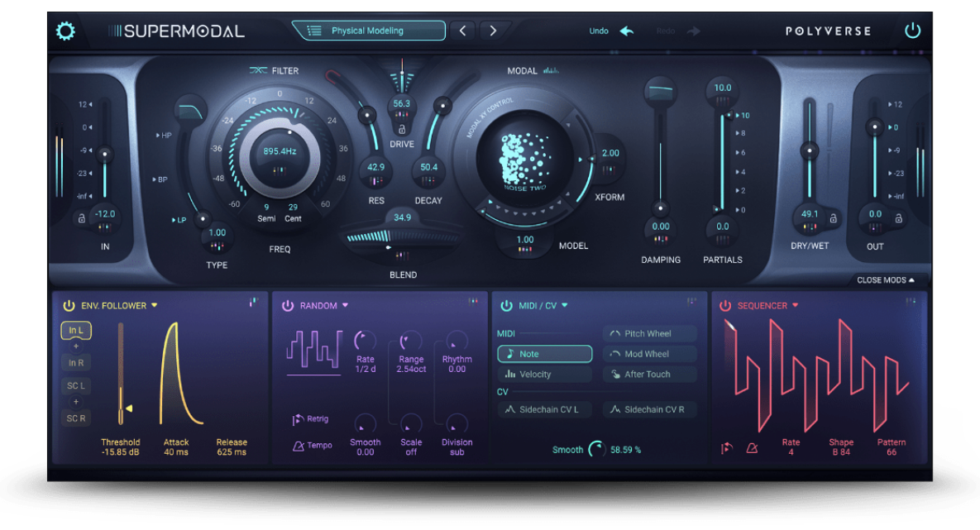Screen dimensions: 980x530
Task: Open the Physical Modeling preset list
Action: tap(369, 31)
